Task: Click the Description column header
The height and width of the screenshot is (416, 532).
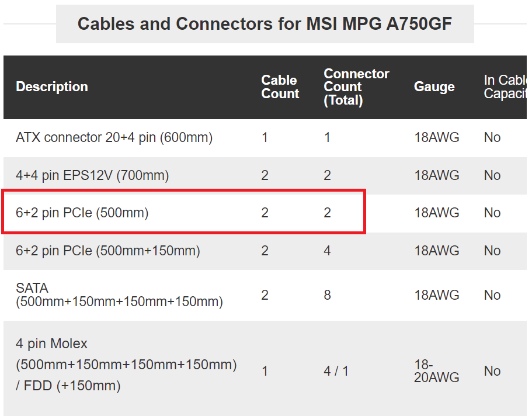Action: coord(52,86)
